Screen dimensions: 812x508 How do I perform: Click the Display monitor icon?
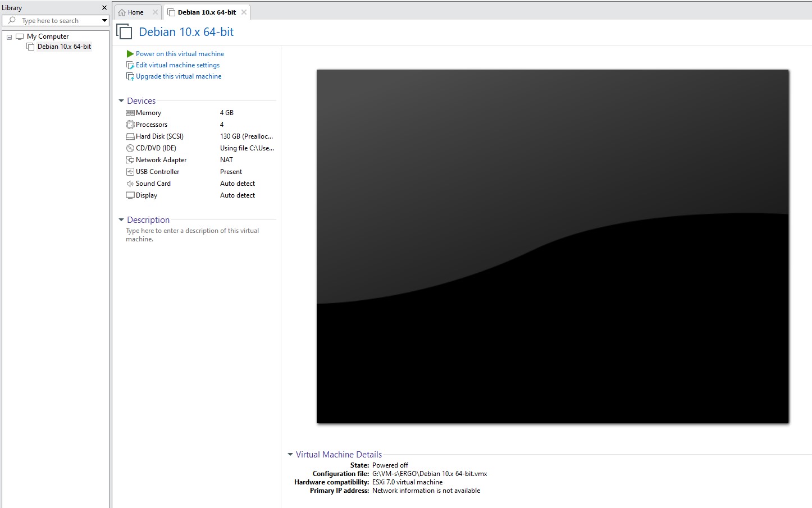tap(130, 195)
